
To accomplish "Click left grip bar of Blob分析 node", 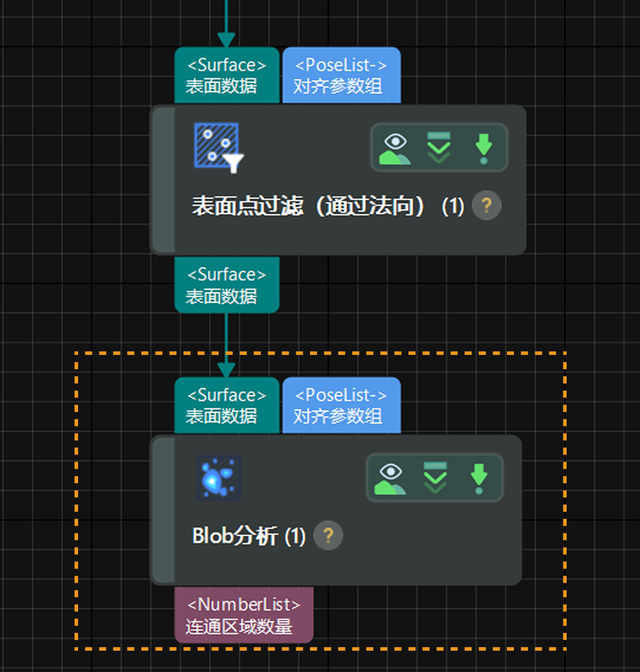I will 164,510.
